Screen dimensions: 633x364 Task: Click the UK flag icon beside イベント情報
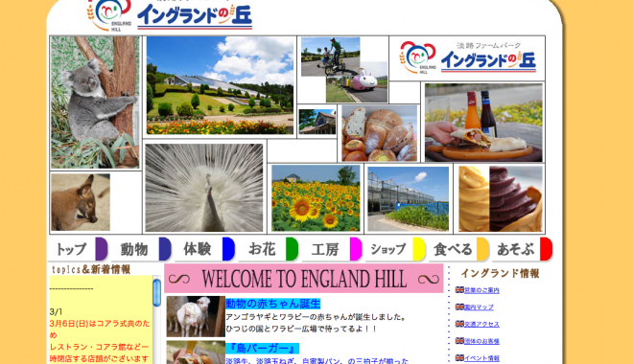(459, 357)
